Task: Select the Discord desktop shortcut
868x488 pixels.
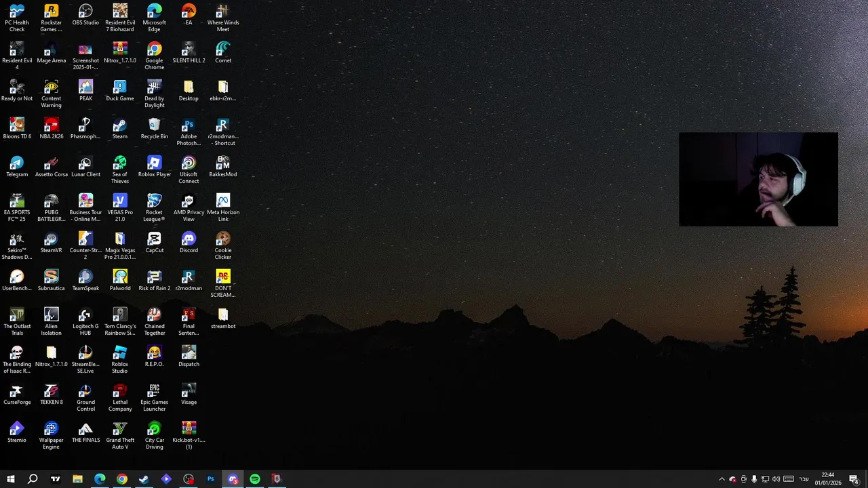Action: tap(189, 243)
